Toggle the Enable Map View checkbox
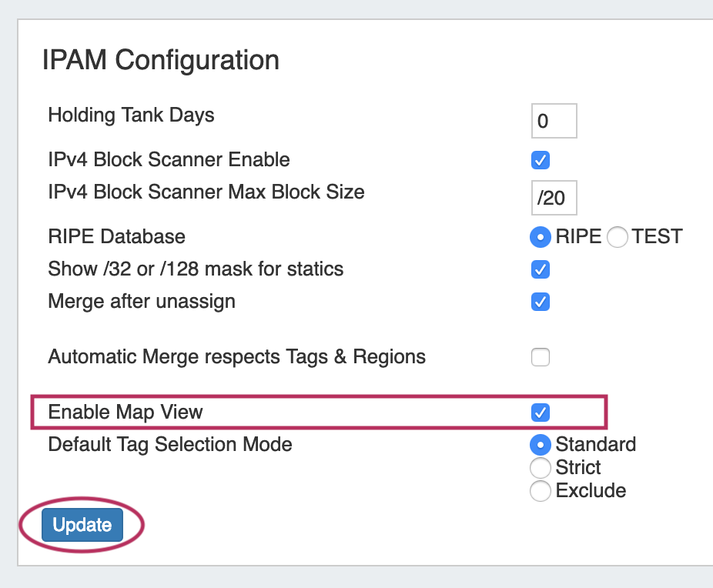This screenshot has height=588, width=713. point(541,412)
